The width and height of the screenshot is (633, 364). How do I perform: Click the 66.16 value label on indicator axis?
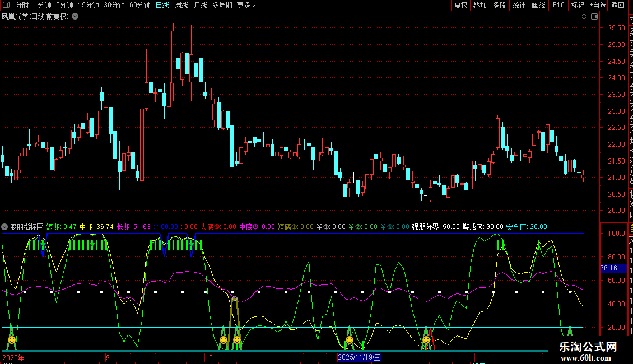608,268
